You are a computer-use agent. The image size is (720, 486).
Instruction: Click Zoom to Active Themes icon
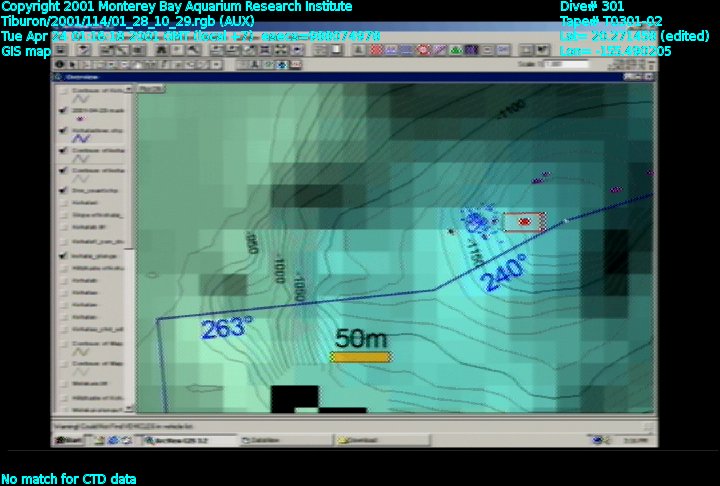pos(232,50)
